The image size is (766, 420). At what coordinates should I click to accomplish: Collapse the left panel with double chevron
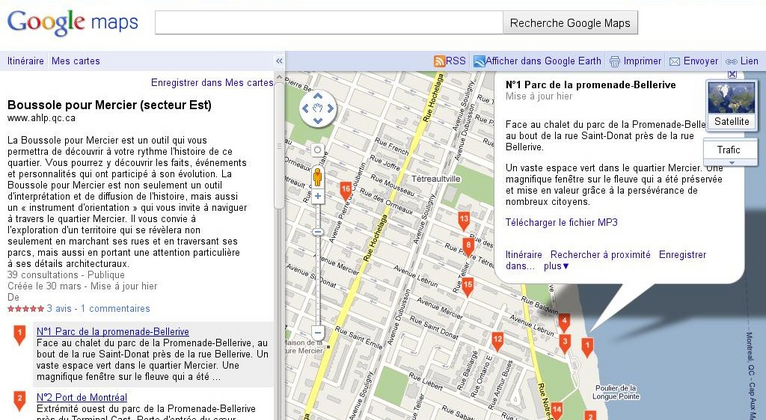click(x=279, y=61)
